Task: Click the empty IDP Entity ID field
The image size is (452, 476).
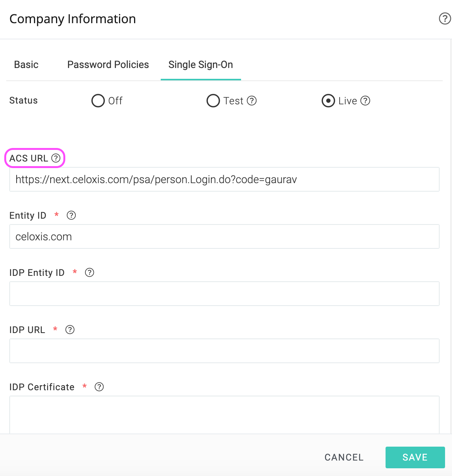Action: click(x=224, y=294)
